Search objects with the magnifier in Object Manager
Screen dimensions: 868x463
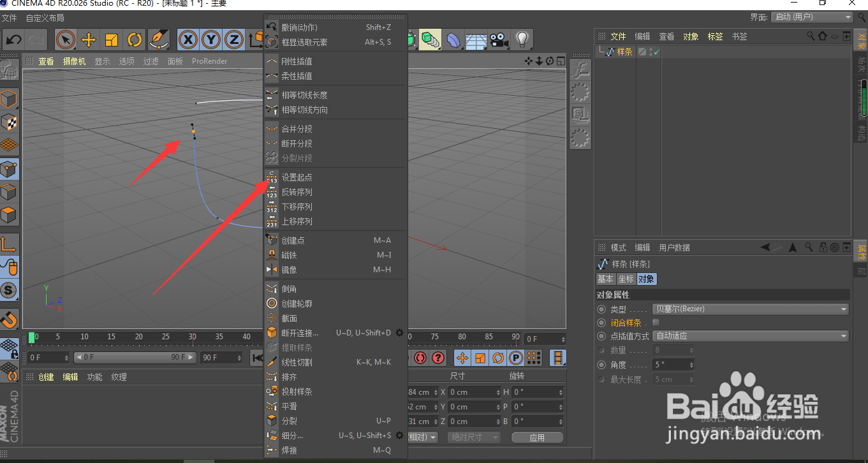click(x=811, y=36)
